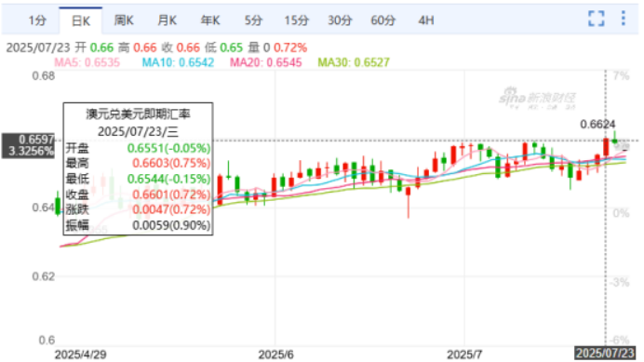This screenshot has height=362, width=644.
Task: Click the MA20: 0.6545 indicator label
Action: 266,62
